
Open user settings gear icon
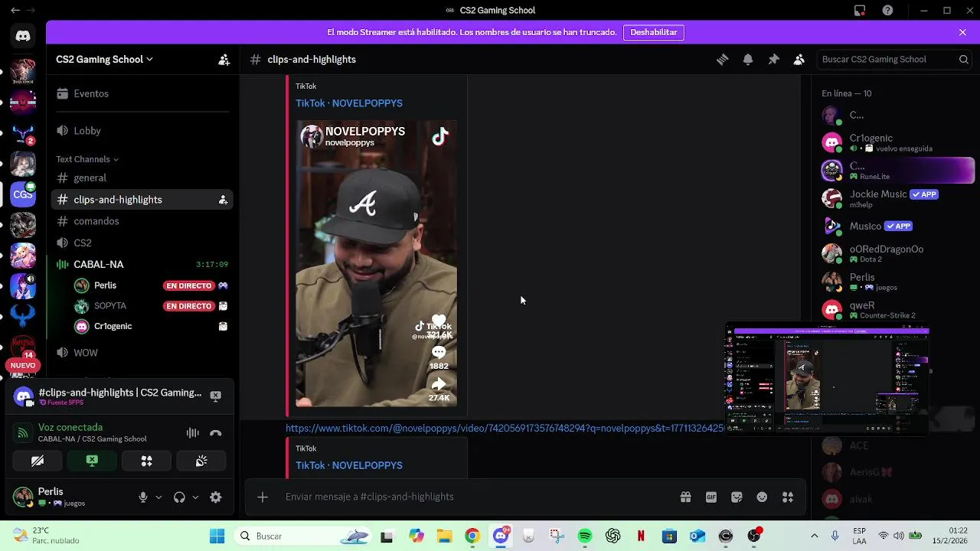coord(216,497)
